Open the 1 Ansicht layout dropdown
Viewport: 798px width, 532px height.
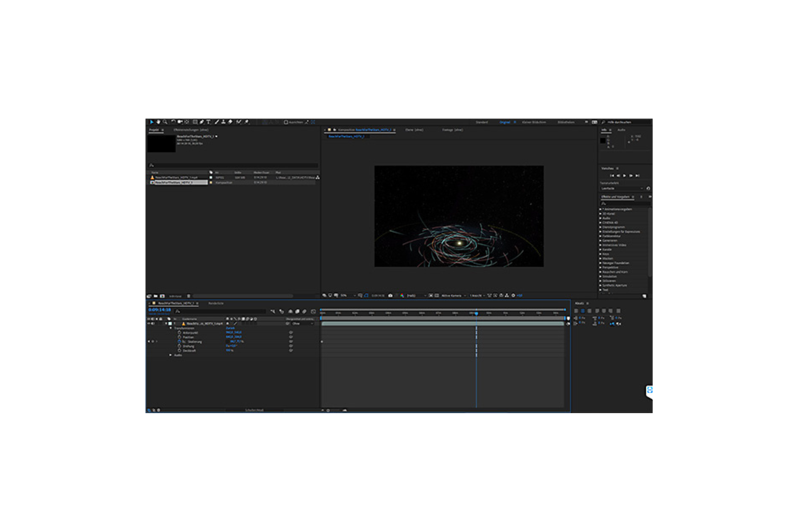click(478, 296)
